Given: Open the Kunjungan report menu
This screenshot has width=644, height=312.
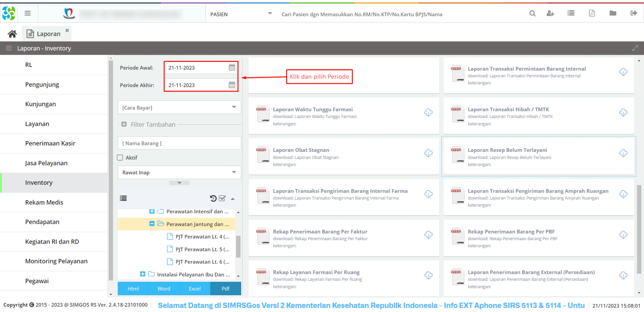Looking at the screenshot, I should 54,104.
